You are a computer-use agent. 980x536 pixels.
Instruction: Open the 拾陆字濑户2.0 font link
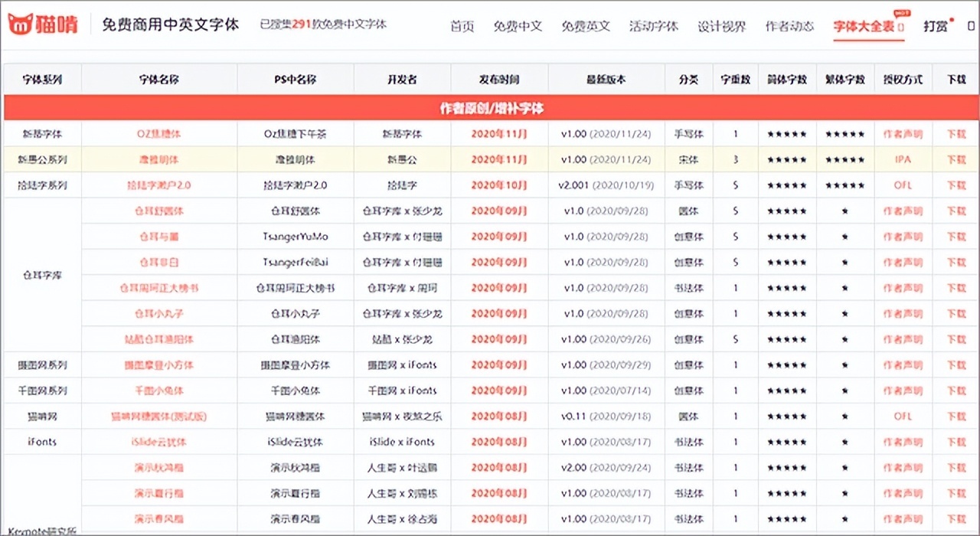159,185
